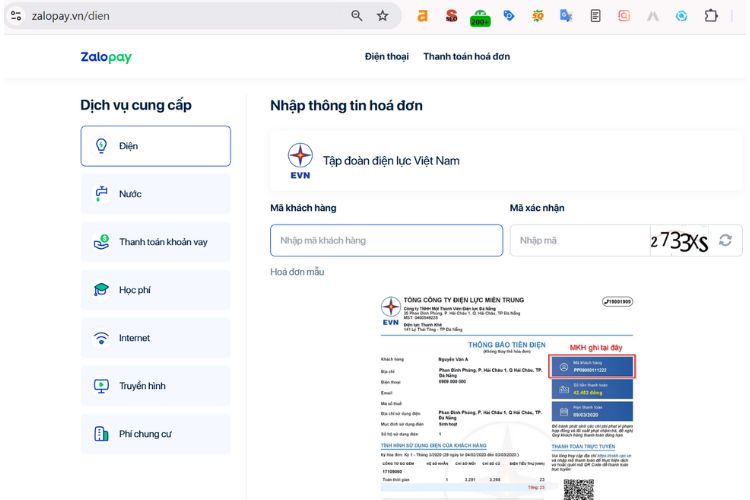Click the EVN logo beside provider name
Image resolution: width=750 pixels, height=500 pixels.
[x=300, y=161]
